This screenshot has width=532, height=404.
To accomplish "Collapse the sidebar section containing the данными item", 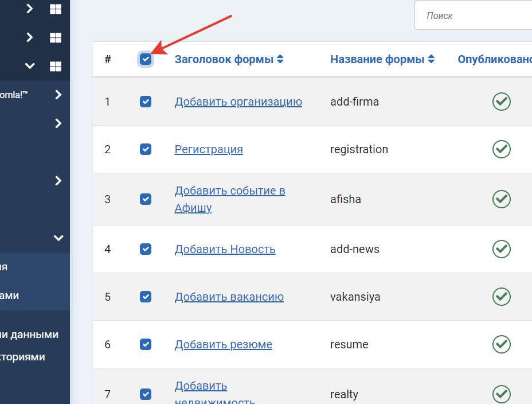I will pos(58,238).
